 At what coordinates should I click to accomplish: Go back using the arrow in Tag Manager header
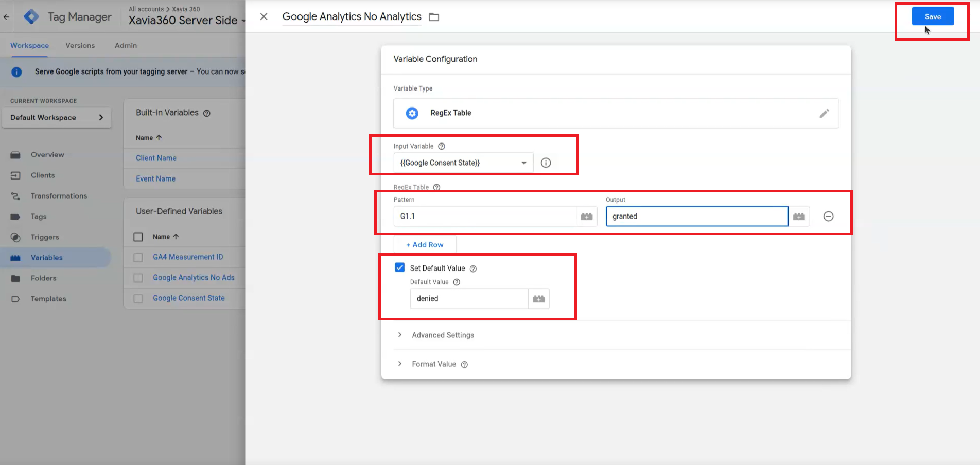[6, 17]
